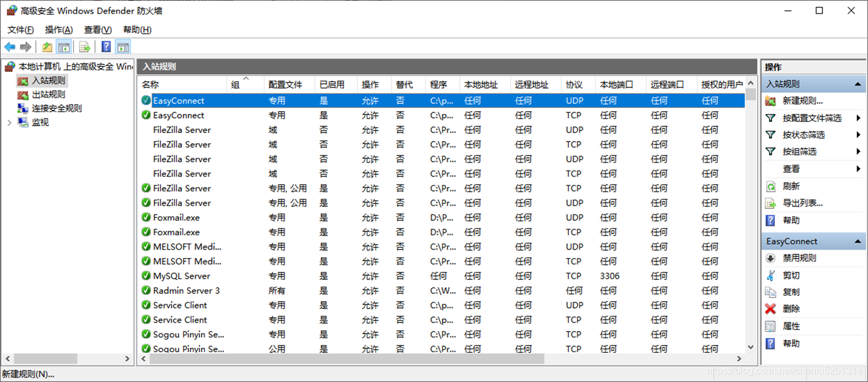This screenshot has height=382, width=868.
Task: Click 禁用规则 to disable the rule
Action: (x=799, y=258)
